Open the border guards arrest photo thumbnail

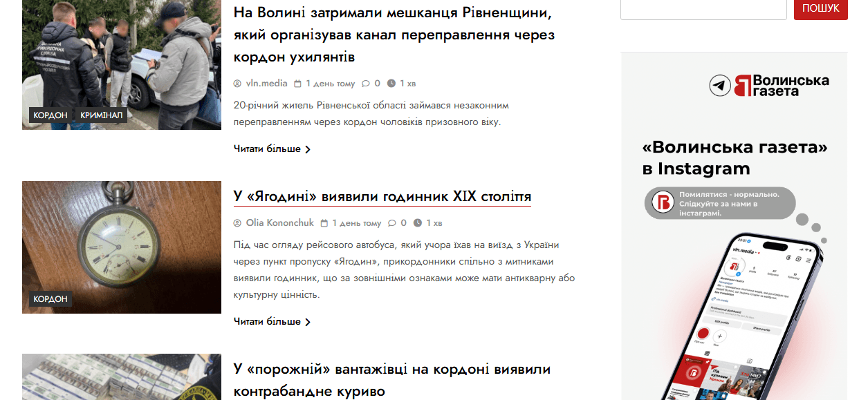pos(122,65)
